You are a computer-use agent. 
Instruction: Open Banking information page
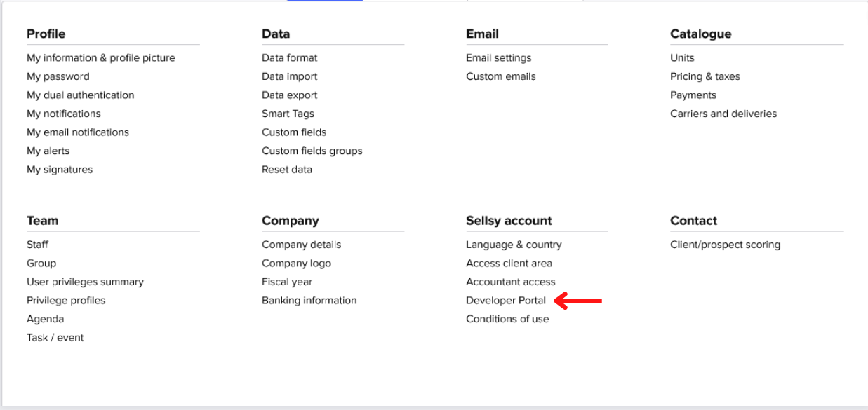pos(309,301)
